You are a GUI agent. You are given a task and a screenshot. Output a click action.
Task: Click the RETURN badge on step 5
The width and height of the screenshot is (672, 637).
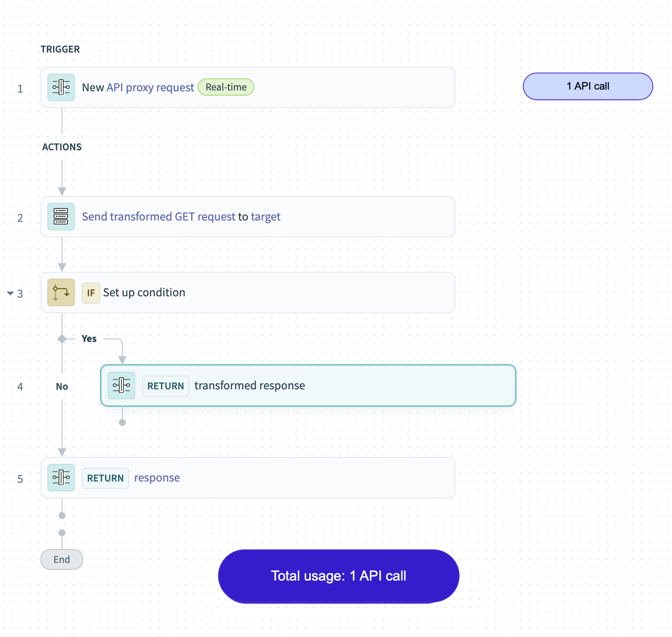105,478
